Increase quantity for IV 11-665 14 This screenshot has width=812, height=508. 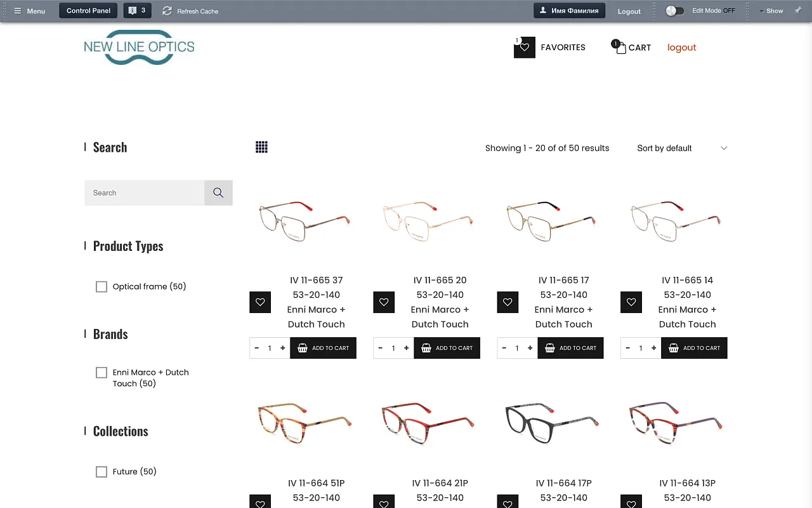[x=653, y=348]
